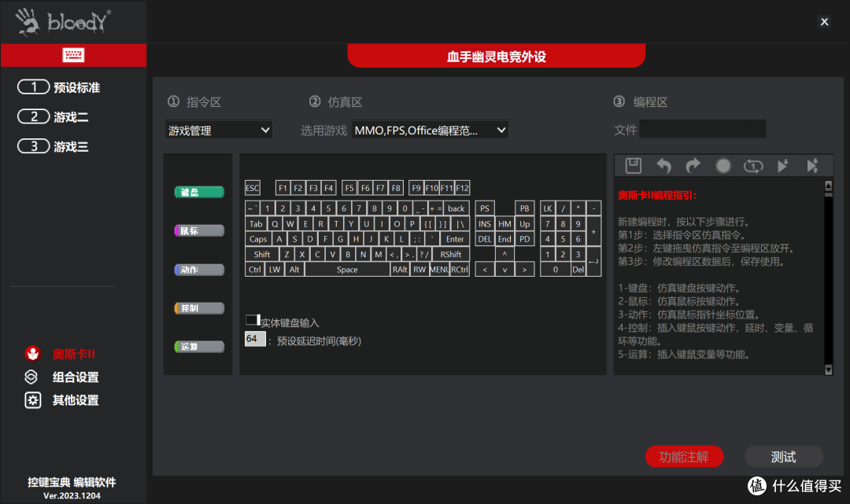850x504 pixels.
Task: Select the 动作 command category
Action: pos(199,270)
